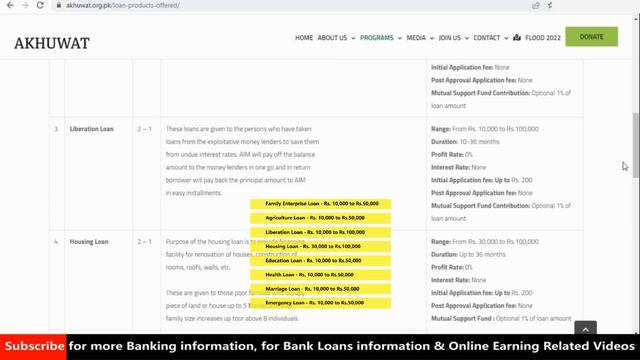Click the yellow Agriculture Loan label
The height and width of the screenshot is (360, 640).
coord(320,218)
